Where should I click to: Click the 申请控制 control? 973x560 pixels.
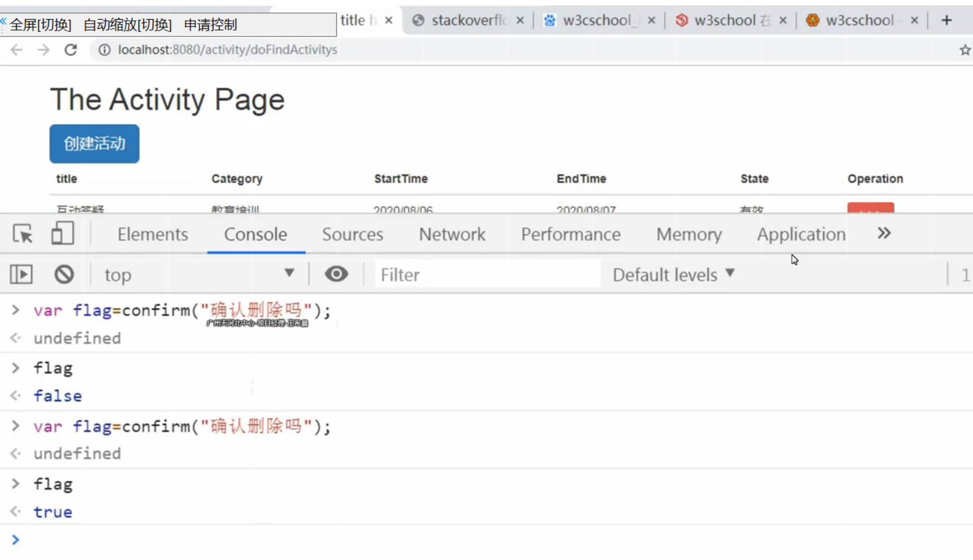point(210,25)
